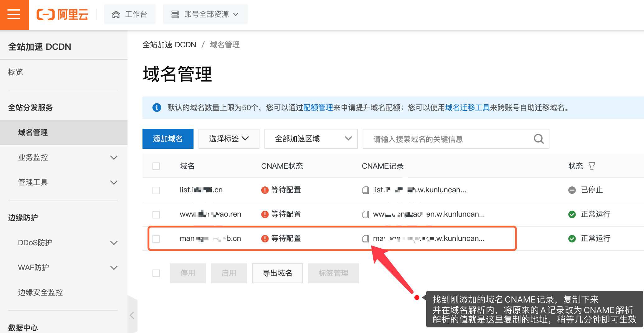Click 边缘防护 sidebar section title
Viewport: 644px width, 333px height.
pos(23,218)
